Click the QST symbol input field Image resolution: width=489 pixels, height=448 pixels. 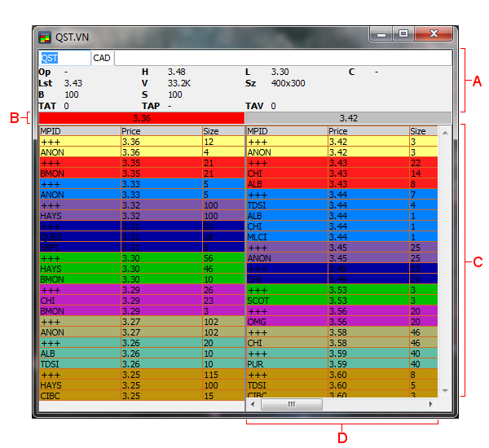(64, 59)
